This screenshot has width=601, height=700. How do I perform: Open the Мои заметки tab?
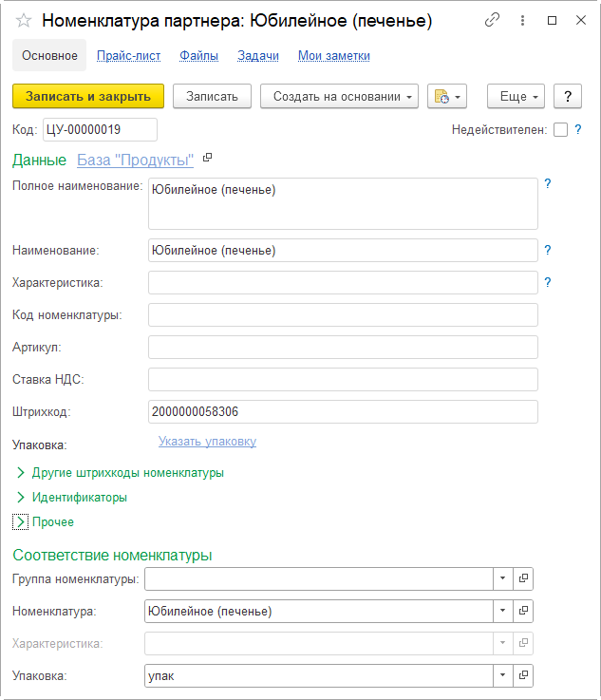334,56
